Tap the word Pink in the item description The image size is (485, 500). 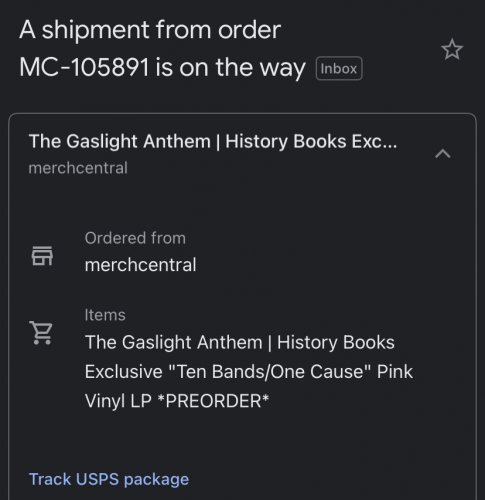pyautogui.click(x=395, y=371)
